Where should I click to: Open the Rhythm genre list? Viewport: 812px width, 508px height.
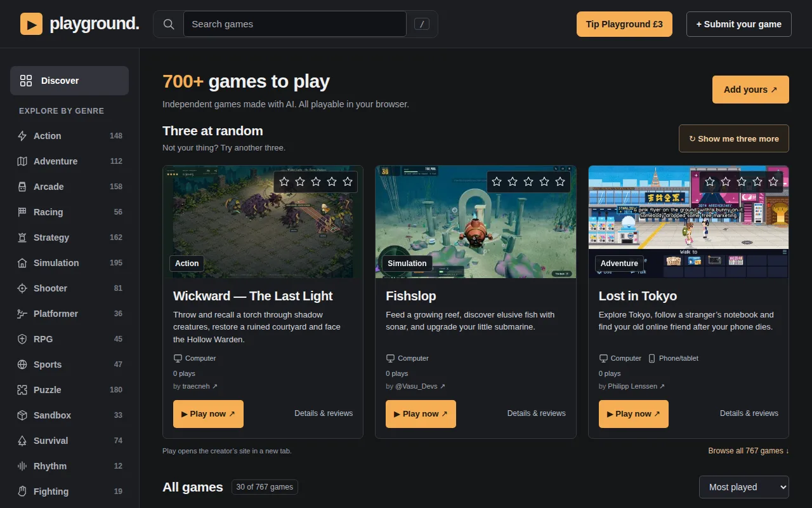[x=69, y=466]
